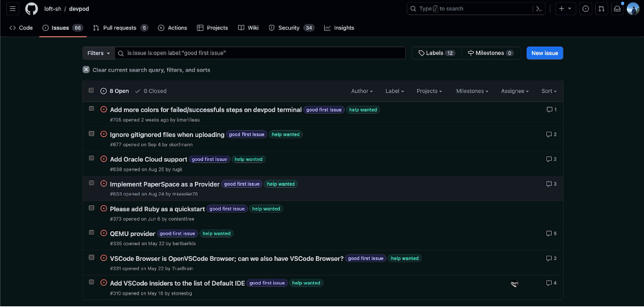Open comments on QEMU provider issue
The height and width of the screenshot is (307, 644).
[x=551, y=233]
